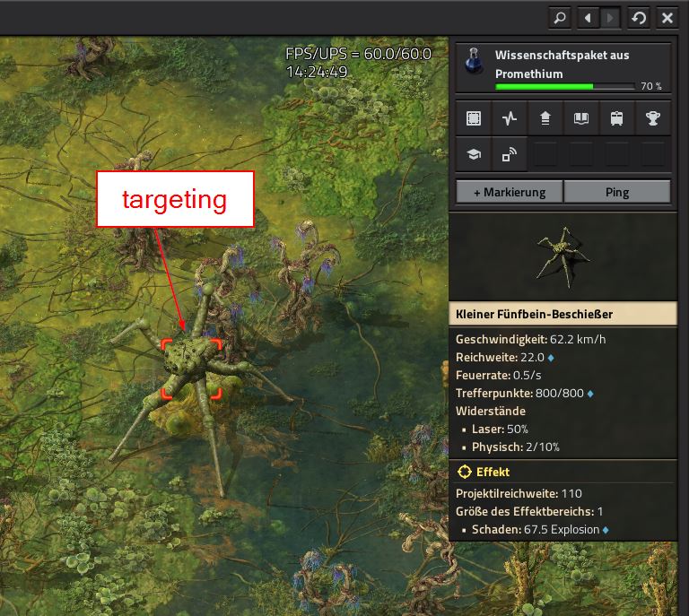This screenshot has width=689, height=616.
Task: Click the blue diamond beside Trefferpunkte 800/800
Action: [590, 394]
